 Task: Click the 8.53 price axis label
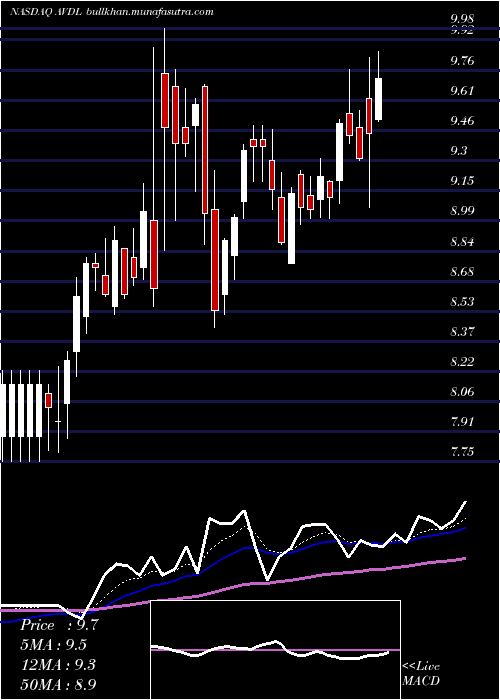point(462,301)
